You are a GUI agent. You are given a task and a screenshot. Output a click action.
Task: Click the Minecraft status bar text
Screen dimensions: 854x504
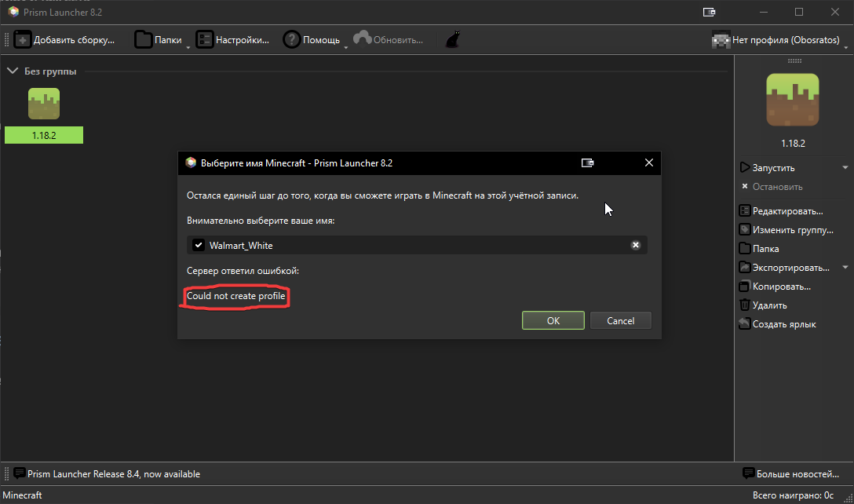(22, 495)
